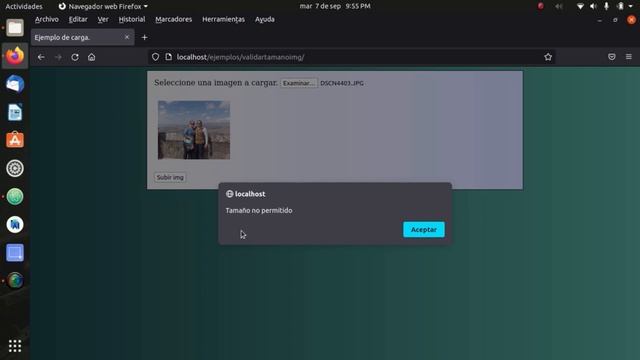Open Activities overview (Actividades)
Image resolution: width=640 pixels, height=360 pixels.
24,6
